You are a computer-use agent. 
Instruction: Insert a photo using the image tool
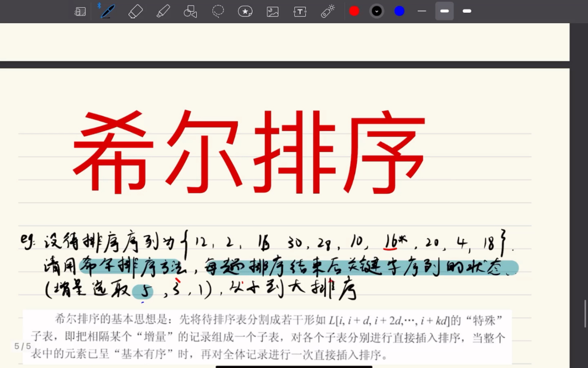(272, 11)
